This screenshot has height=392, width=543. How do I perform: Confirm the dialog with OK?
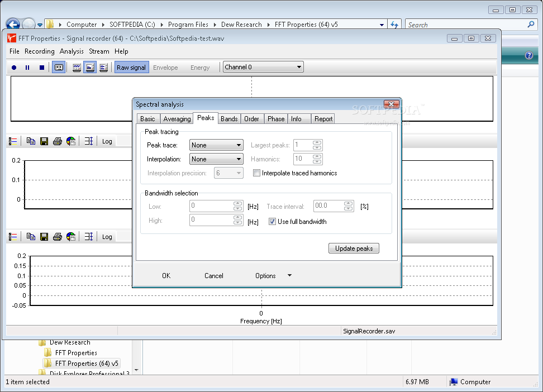[x=166, y=276]
